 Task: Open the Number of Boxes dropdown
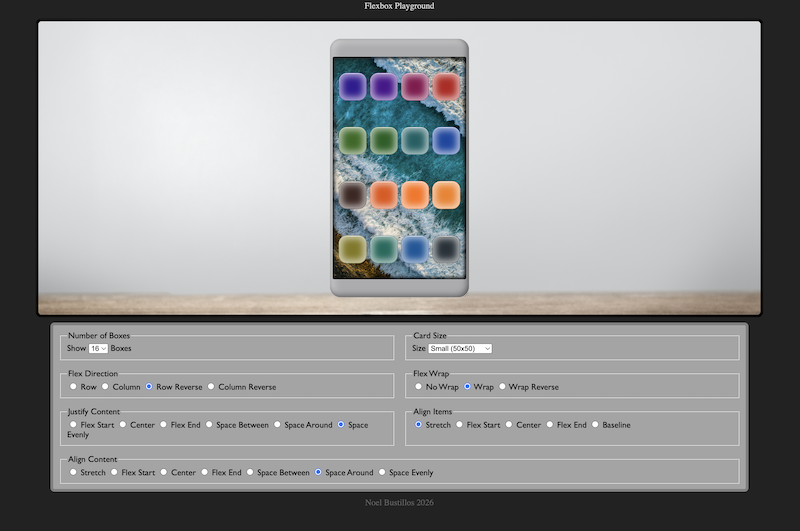(98, 349)
